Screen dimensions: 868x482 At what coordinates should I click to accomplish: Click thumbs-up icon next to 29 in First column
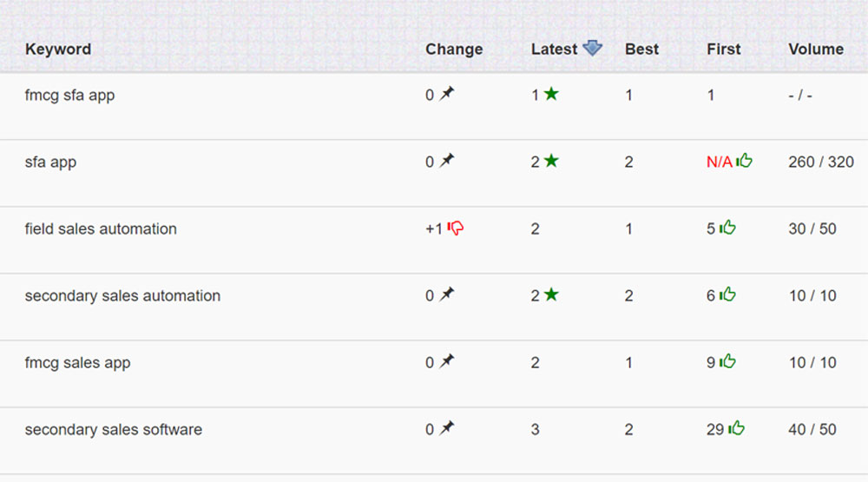(736, 428)
